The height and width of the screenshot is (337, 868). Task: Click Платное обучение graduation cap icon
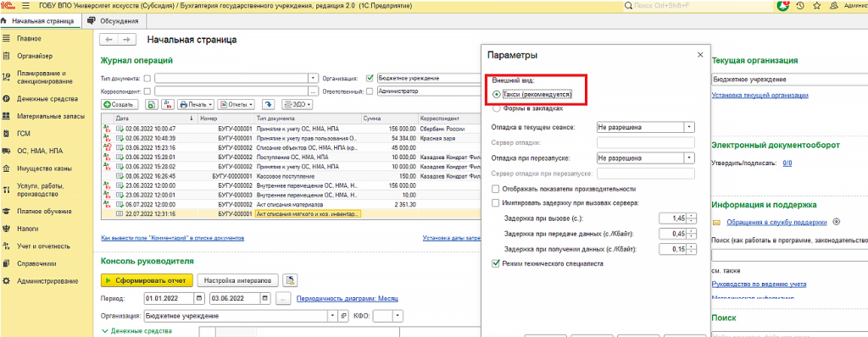pyautogui.click(x=6, y=211)
